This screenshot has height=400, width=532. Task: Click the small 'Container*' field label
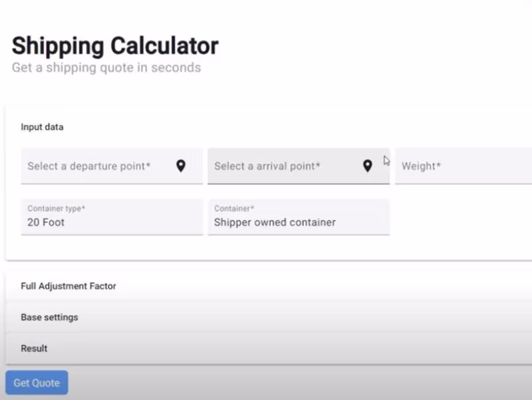(234, 208)
